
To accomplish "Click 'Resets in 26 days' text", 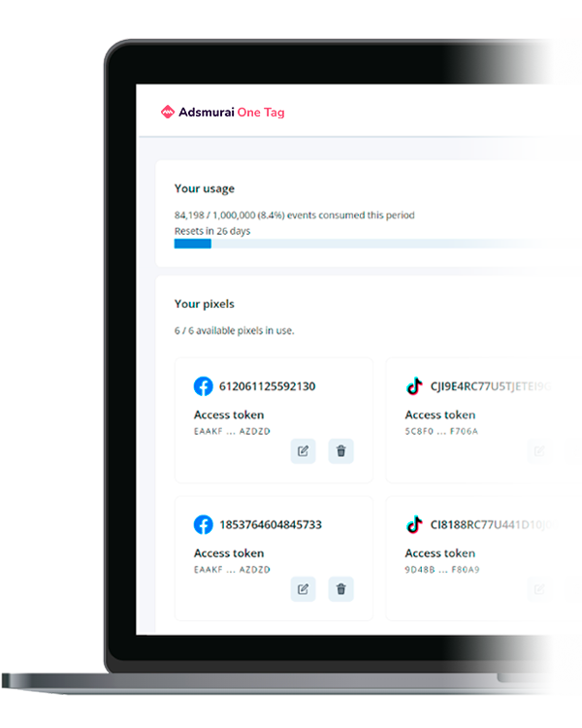I will pyautogui.click(x=212, y=231).
